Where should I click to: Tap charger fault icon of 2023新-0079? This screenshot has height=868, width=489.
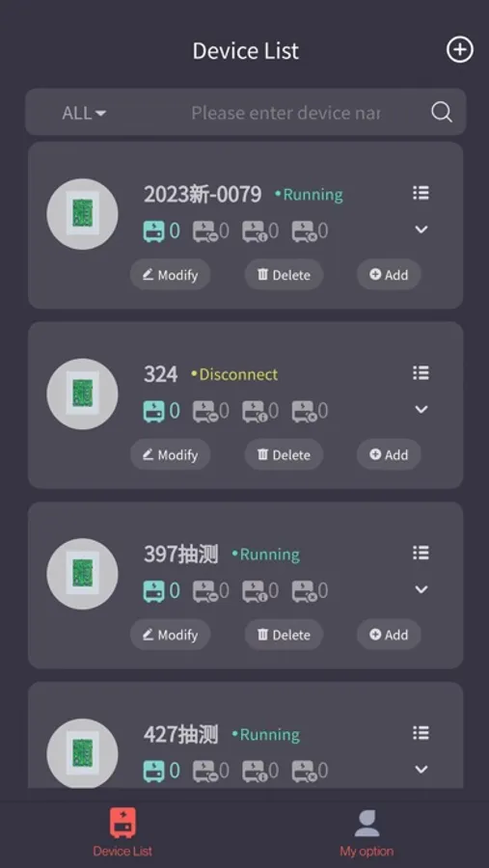coord(304,231)
